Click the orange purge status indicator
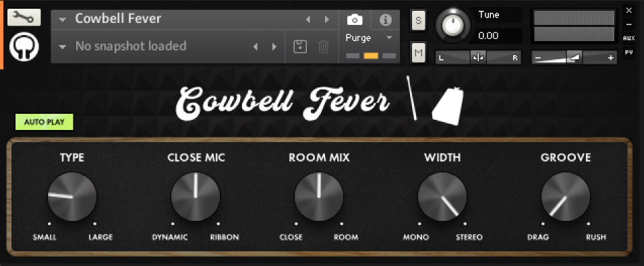This screenshot has height=266, width=644. pos(372,56)
